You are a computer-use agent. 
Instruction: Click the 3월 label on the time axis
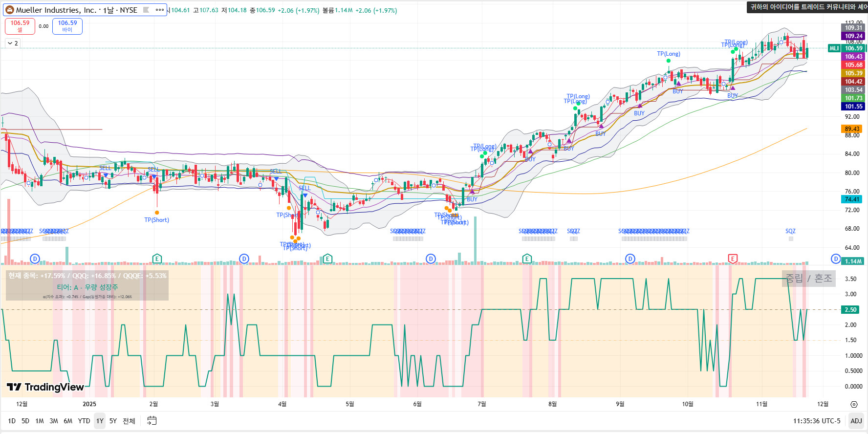click(x=215, y=404)
